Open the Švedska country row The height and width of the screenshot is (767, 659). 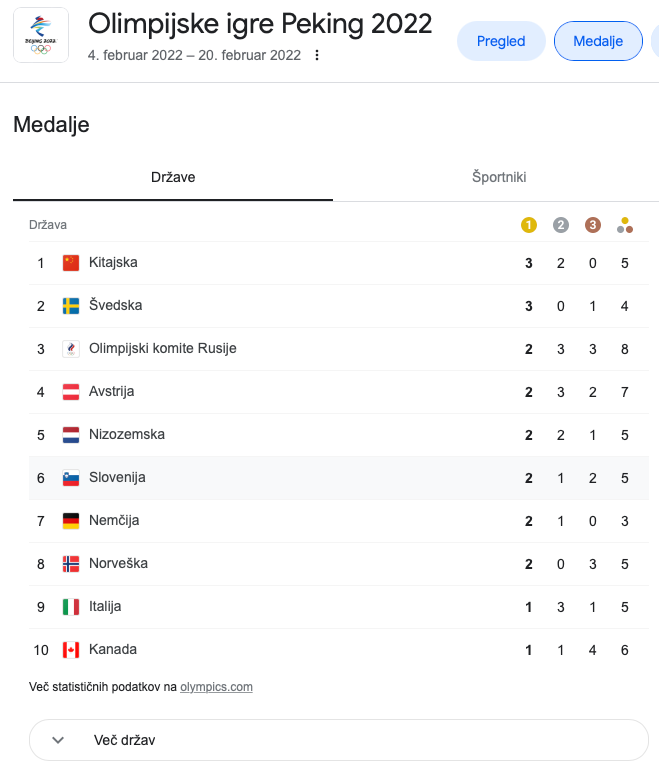tap(339, 306)
